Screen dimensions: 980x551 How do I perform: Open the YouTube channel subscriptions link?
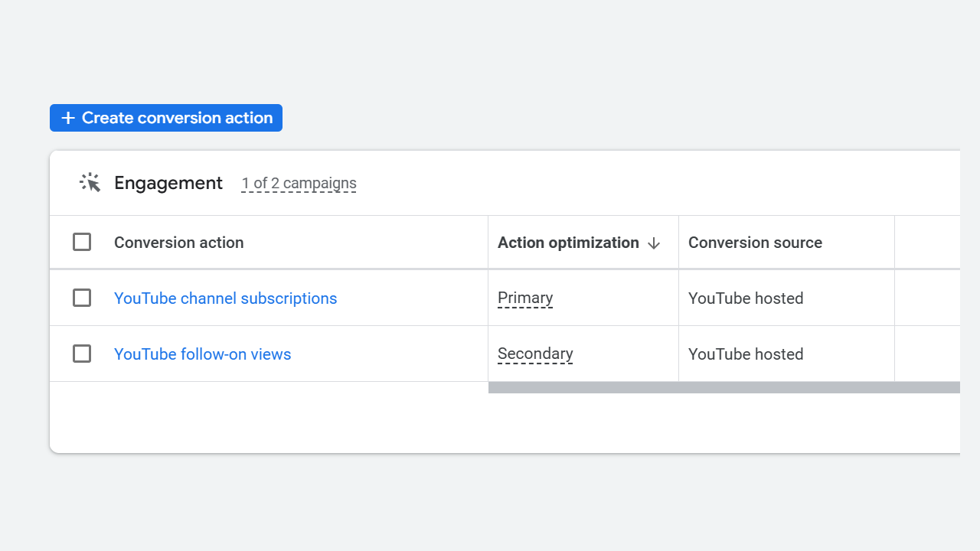[x=225, y=298]
